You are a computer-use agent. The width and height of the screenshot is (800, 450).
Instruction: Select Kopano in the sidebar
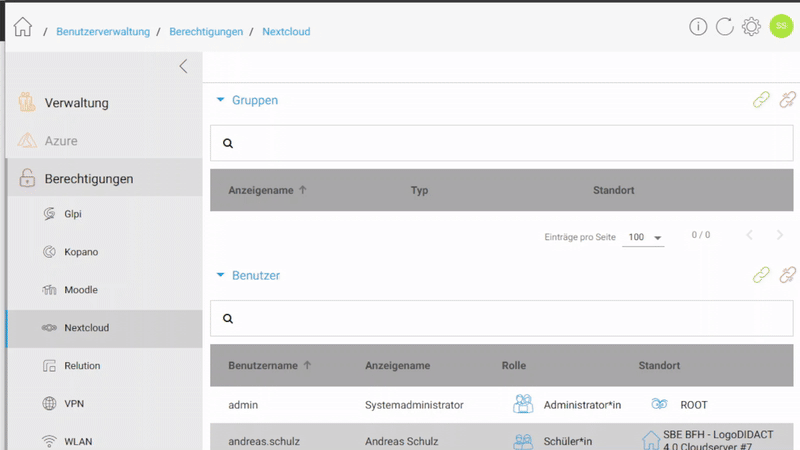pos(80,252)
